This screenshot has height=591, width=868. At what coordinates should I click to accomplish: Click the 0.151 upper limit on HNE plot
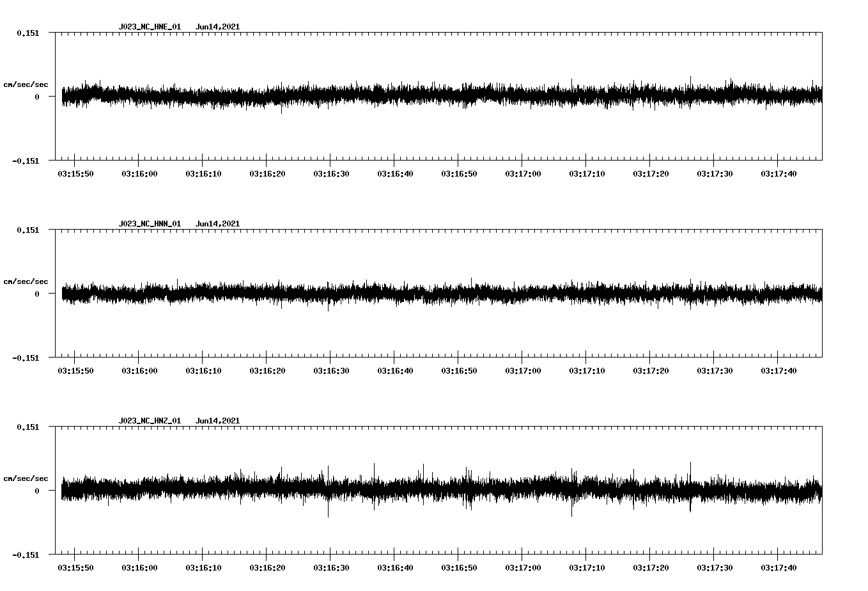click(28, 33)
